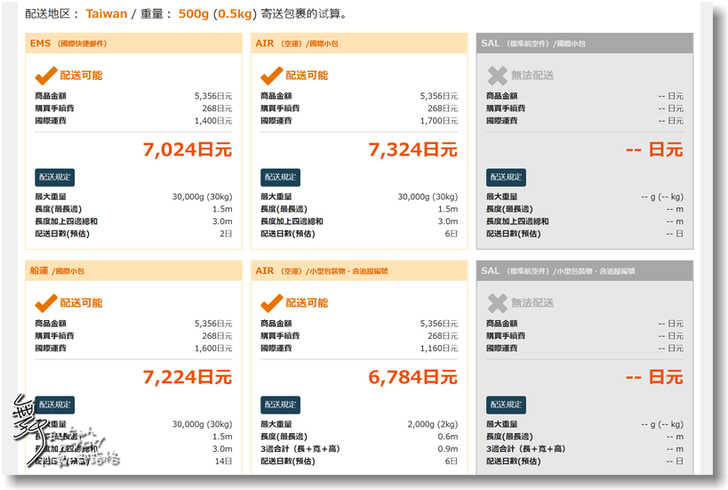The height and width of the screenshot is (490, 728).
Task: Open 配送規定 button in the EMS card
Action: click(55, 177)
